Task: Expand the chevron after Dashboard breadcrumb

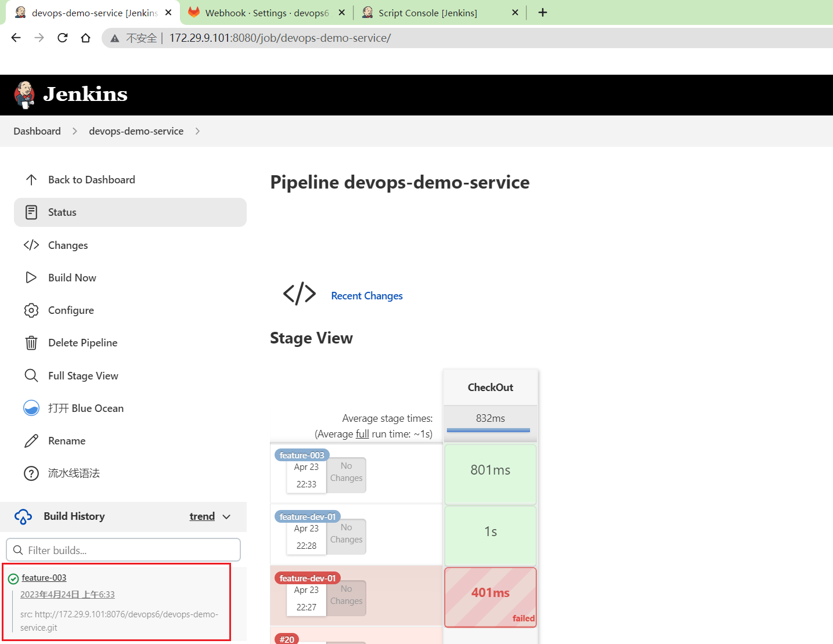Action: (x=74, y=131)
